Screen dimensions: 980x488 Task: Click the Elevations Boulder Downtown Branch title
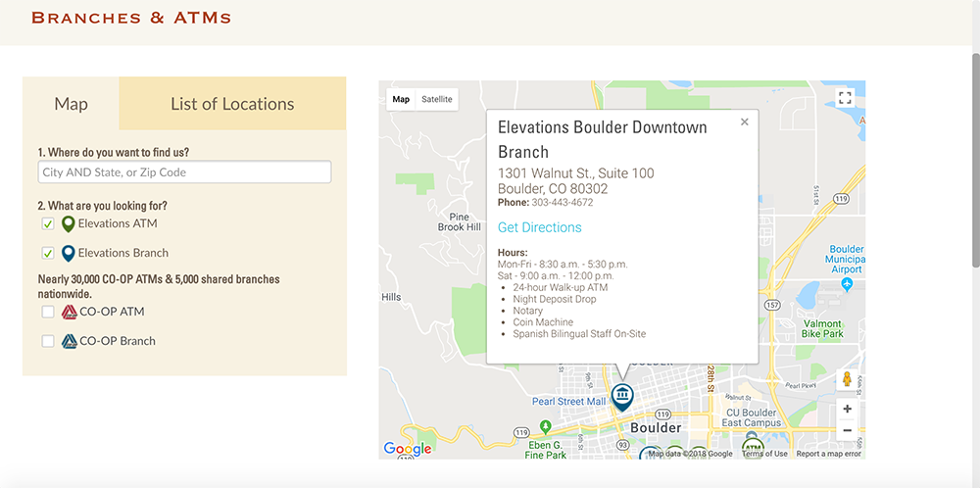tap(603, 139)
